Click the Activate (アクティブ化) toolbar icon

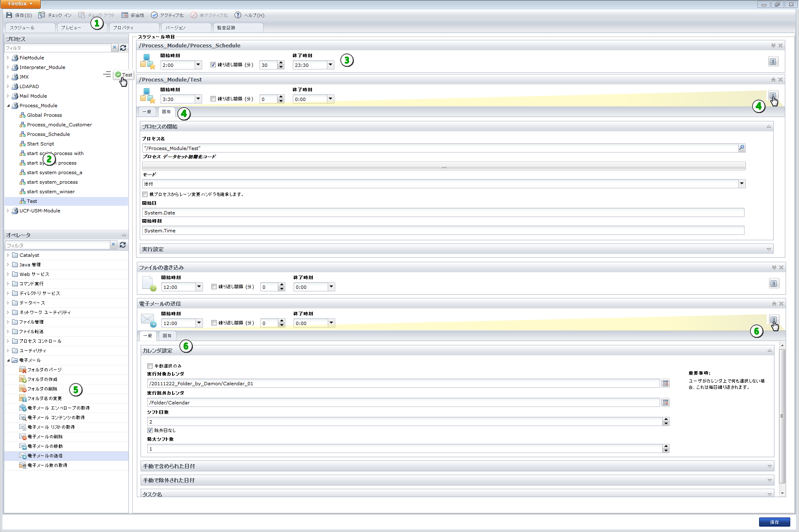pyautogui.click(x=154, y=15)
